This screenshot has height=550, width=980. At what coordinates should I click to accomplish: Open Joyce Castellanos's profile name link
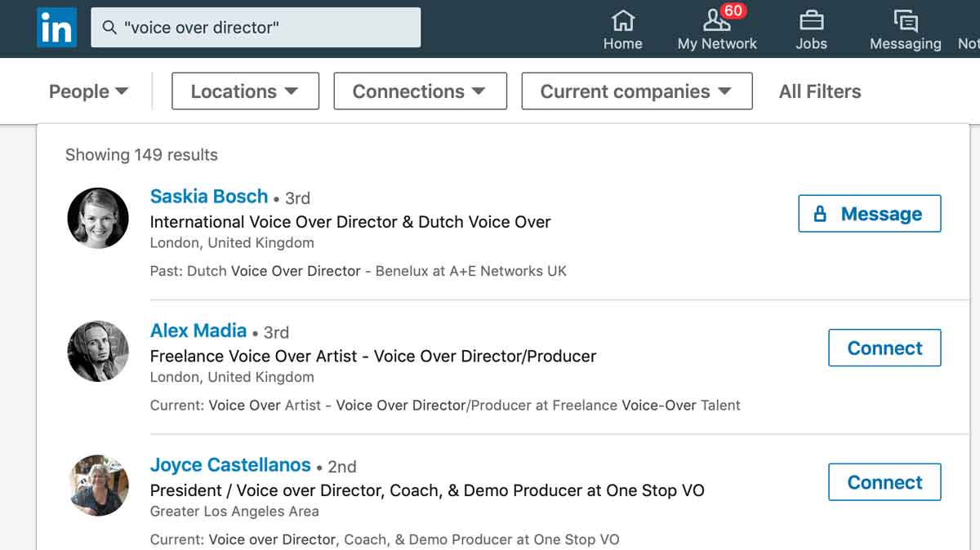pos(230,465)
